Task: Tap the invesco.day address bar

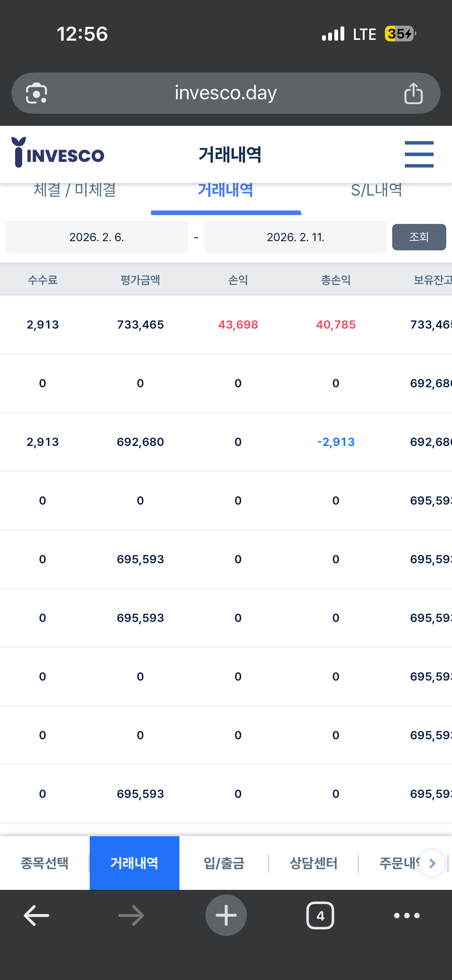Action: coord(226,93)
